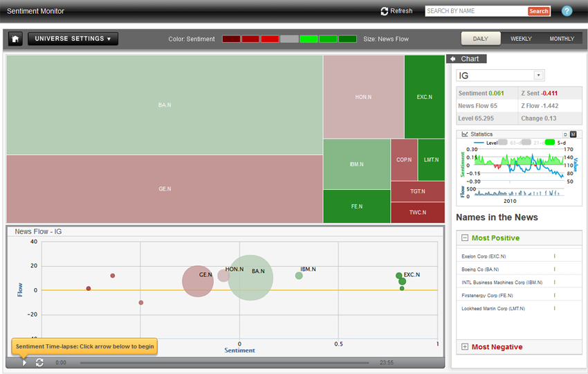Click the red Search button

tap(538, 11)
